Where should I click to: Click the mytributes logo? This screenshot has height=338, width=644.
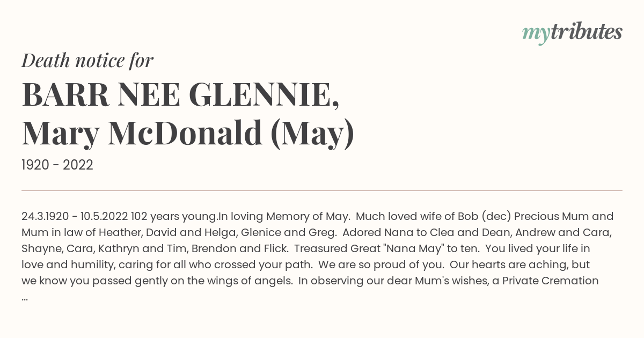[x=572, y=33]
